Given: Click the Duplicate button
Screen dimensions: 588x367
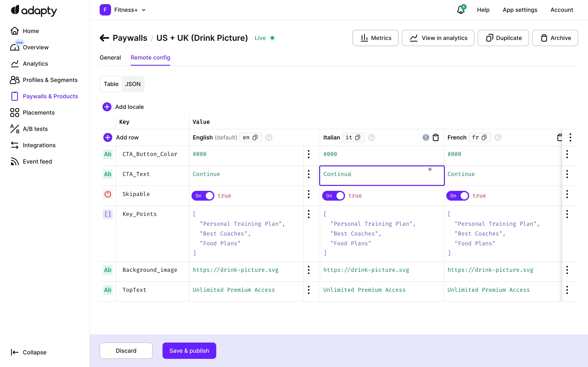Looking at the screenshot, I should click(503, 38).
